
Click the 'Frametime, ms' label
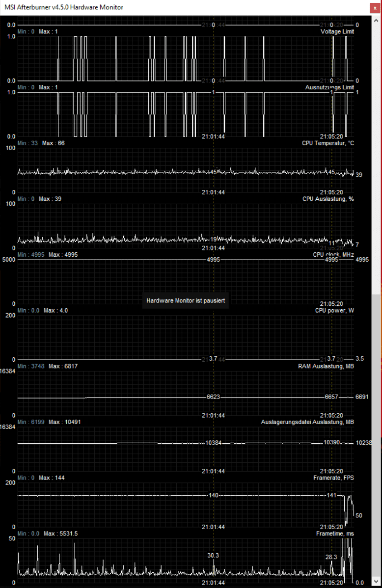tap(335, 534)
